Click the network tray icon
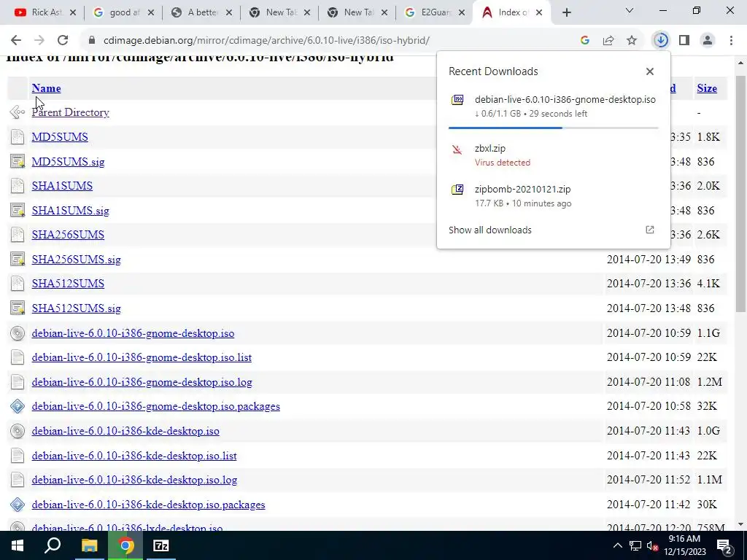The width and height of the screenshot is (747, 560). coord(635,545)
